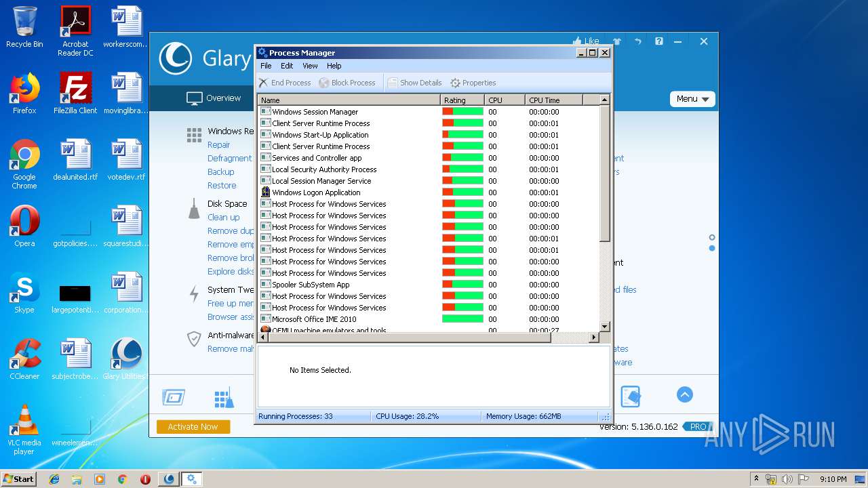Click the process list vertical scrollbar thumb

605,174
